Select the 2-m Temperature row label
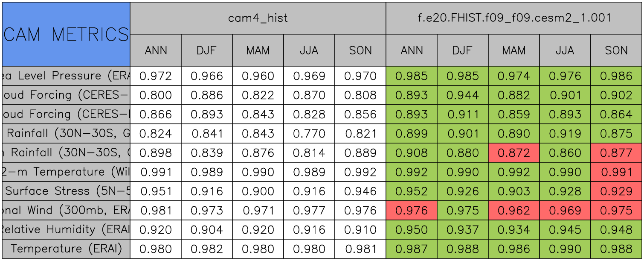This screenshot has width=644, height=261. 66,172
